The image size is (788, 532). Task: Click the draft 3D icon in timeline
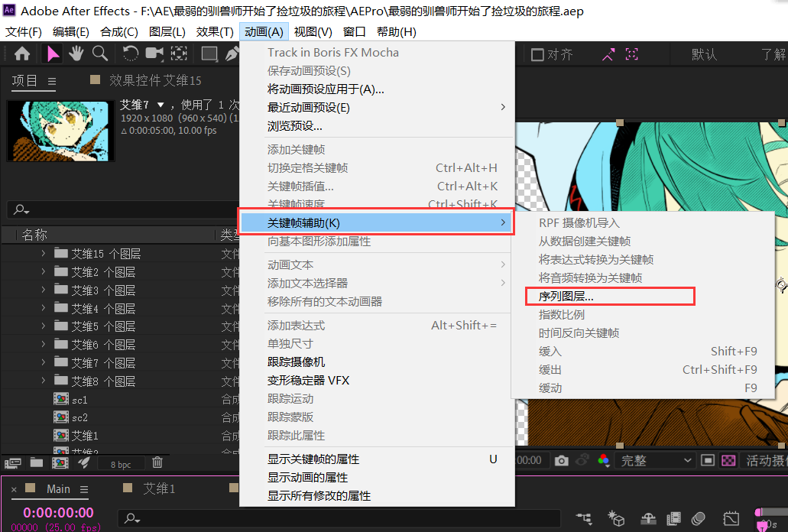[x=616, y=518]
